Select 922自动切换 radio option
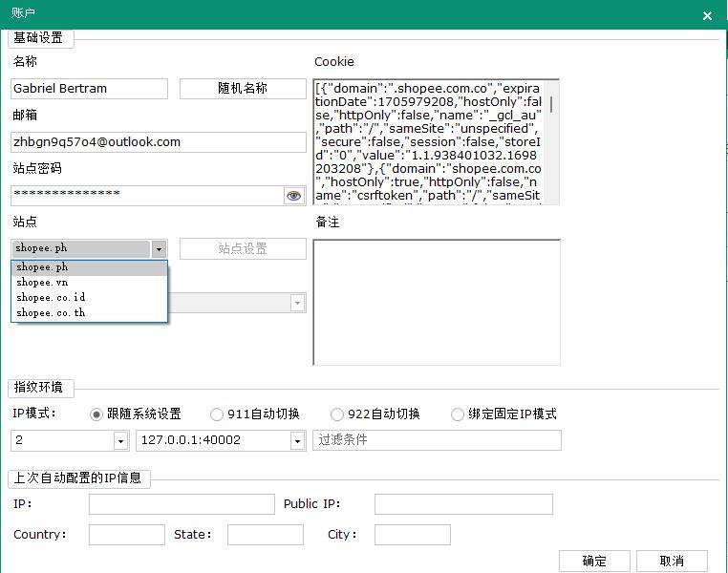 pos(337,414)
